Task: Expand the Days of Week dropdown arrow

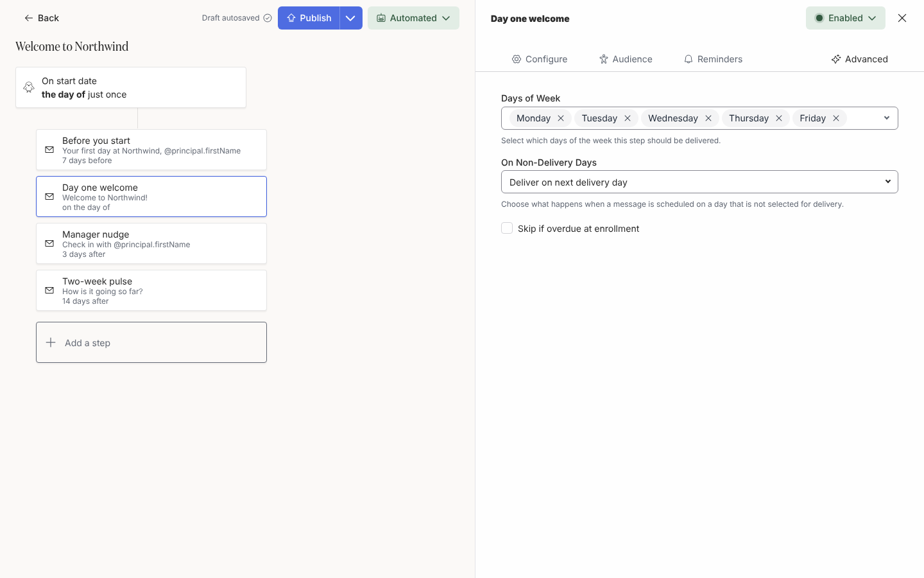Action: click(x=887, y=118)
